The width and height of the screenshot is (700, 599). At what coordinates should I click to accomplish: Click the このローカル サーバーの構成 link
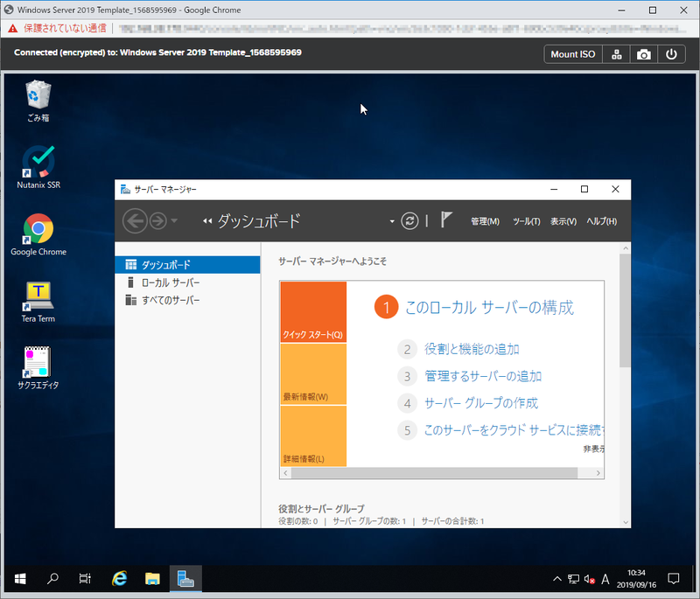[489, 307]
